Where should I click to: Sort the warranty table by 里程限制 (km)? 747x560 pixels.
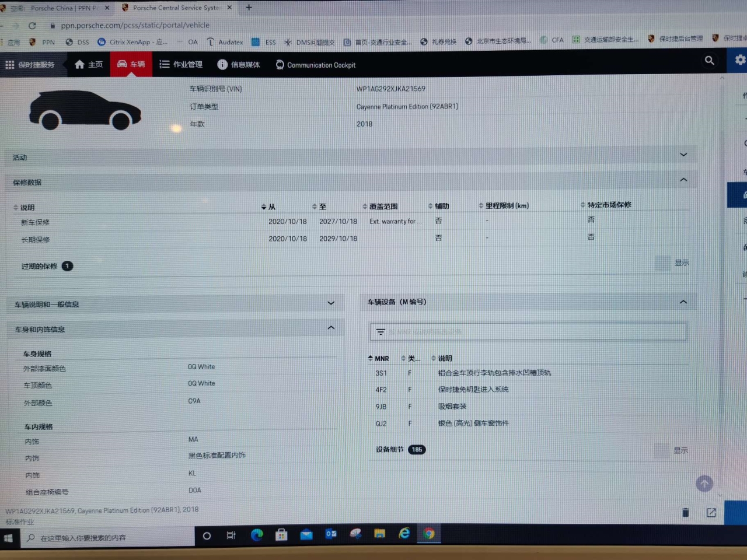(504, 205)
